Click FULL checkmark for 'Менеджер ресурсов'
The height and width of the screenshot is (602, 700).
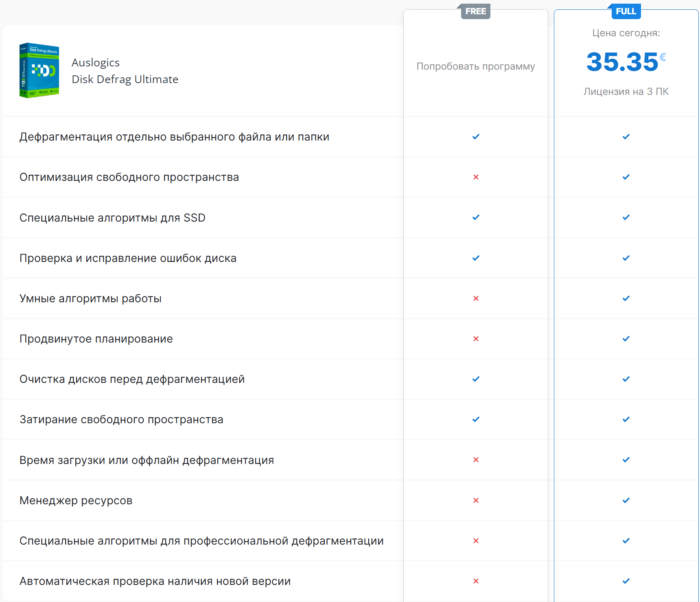tap(626, 501)
